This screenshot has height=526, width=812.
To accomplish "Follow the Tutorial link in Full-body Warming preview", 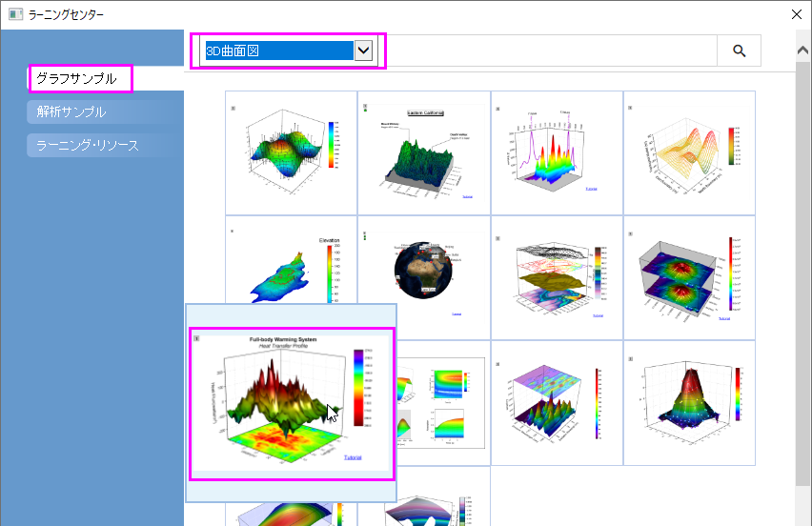I will click(x=353, y=457).
